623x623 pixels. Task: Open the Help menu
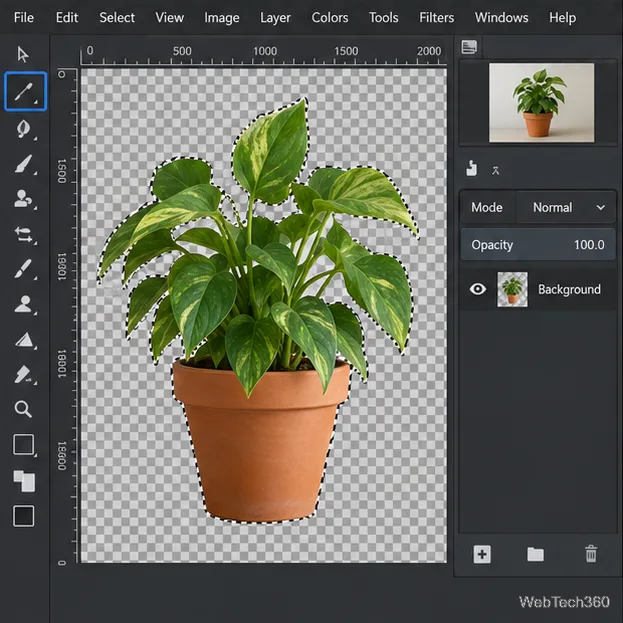click(x=562, y=18)
